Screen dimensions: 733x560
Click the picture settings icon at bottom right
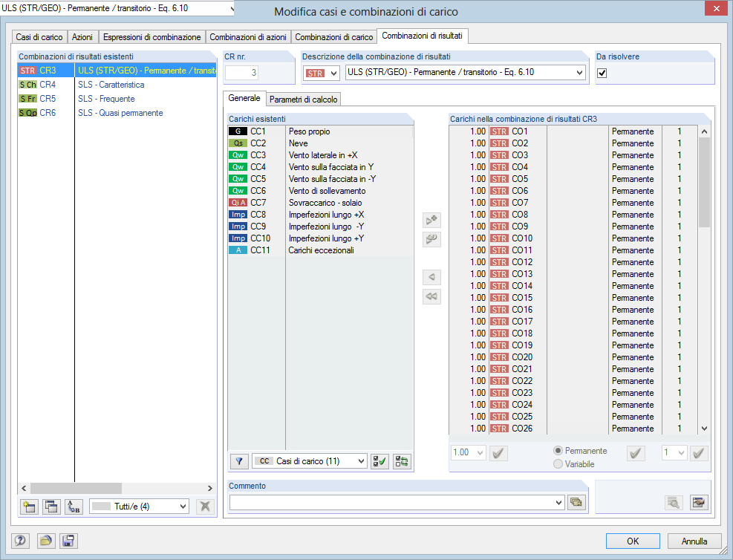tap(699, 503)
